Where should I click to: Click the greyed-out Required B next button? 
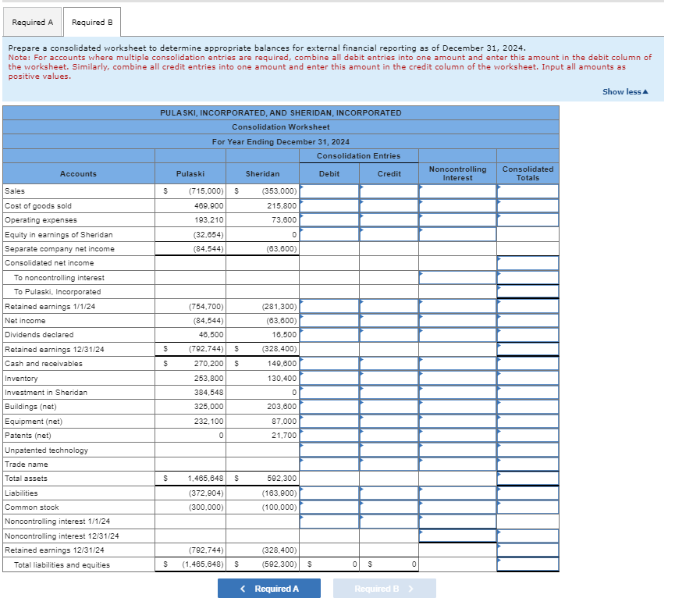[385, 588]
